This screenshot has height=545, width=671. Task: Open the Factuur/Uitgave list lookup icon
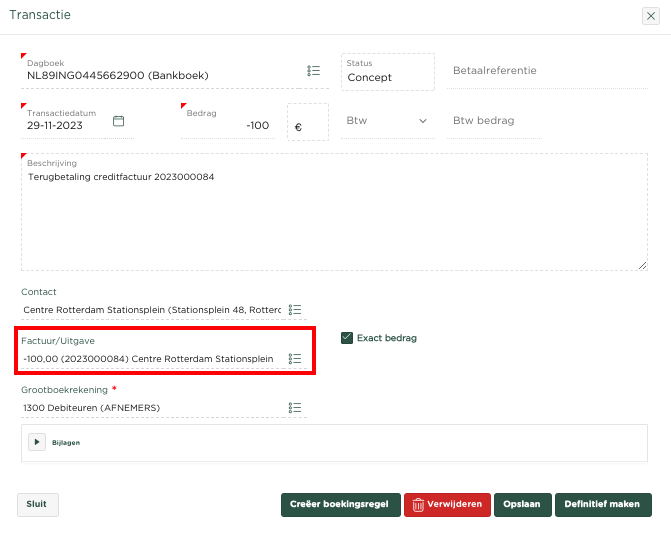coord(295,359)
